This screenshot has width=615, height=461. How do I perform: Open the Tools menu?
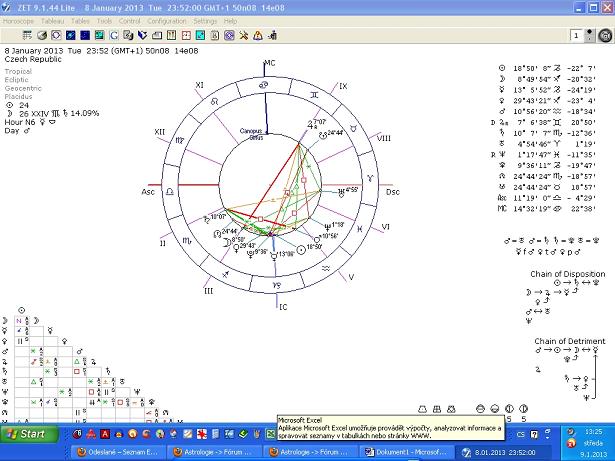(x=104, y=21)
